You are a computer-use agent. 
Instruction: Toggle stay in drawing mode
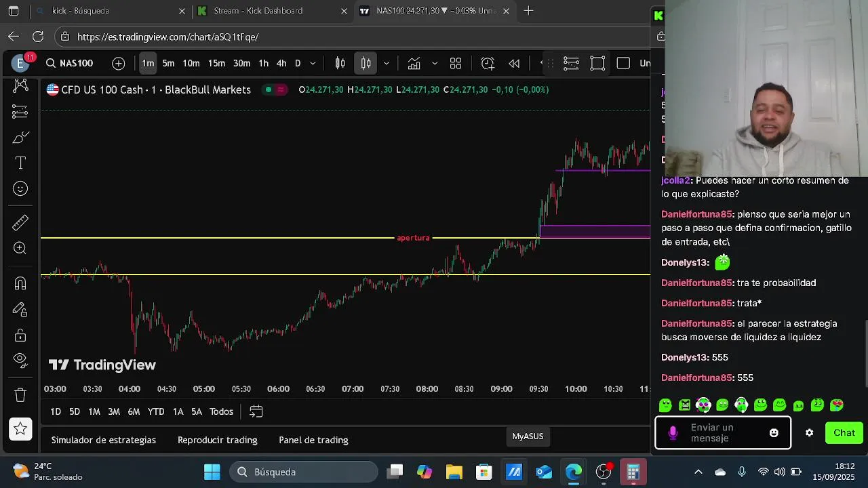[x=20, y=310]
